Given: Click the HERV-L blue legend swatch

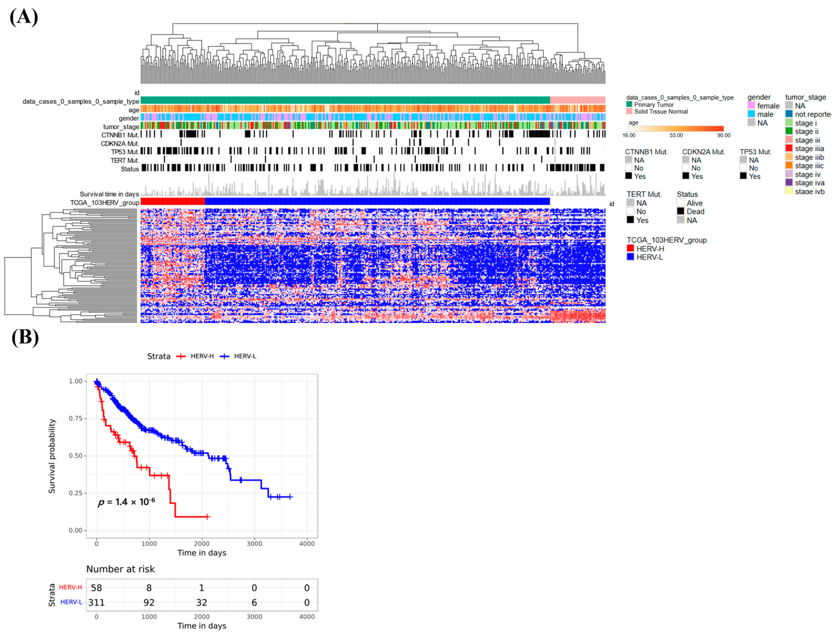Looking at the screenshot, I should point(630,257).
